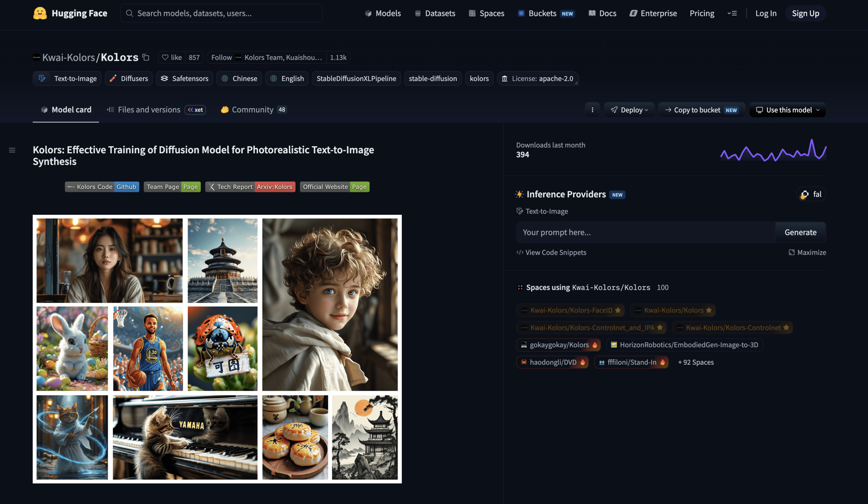Focus the 'Your prompt here...' field

[646, 232]
